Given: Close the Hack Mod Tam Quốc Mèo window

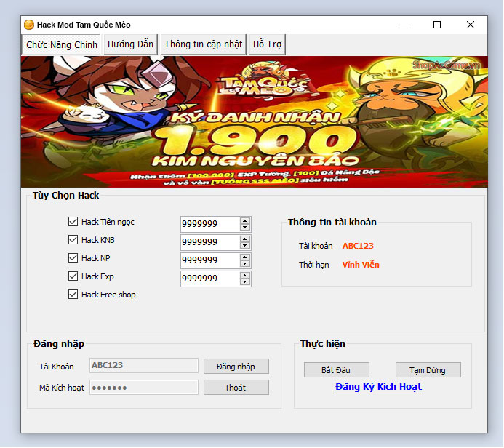Looking at the screenshot, I should (x=471, y=25).
